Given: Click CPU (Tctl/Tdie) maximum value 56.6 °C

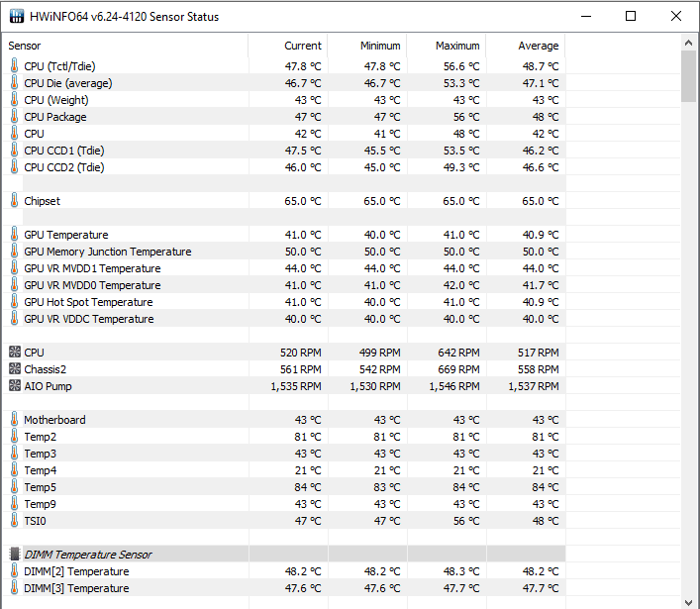Looking at the screenshot, I should 461,66.
